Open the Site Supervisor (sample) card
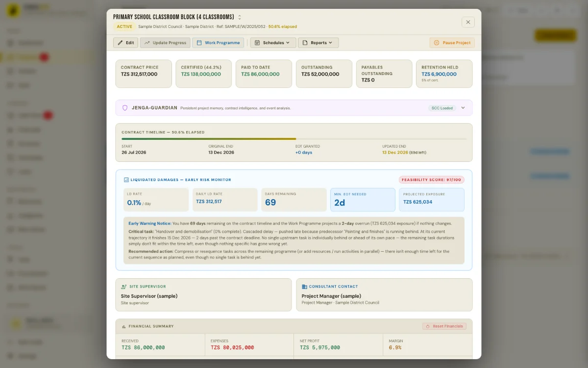 204,295
